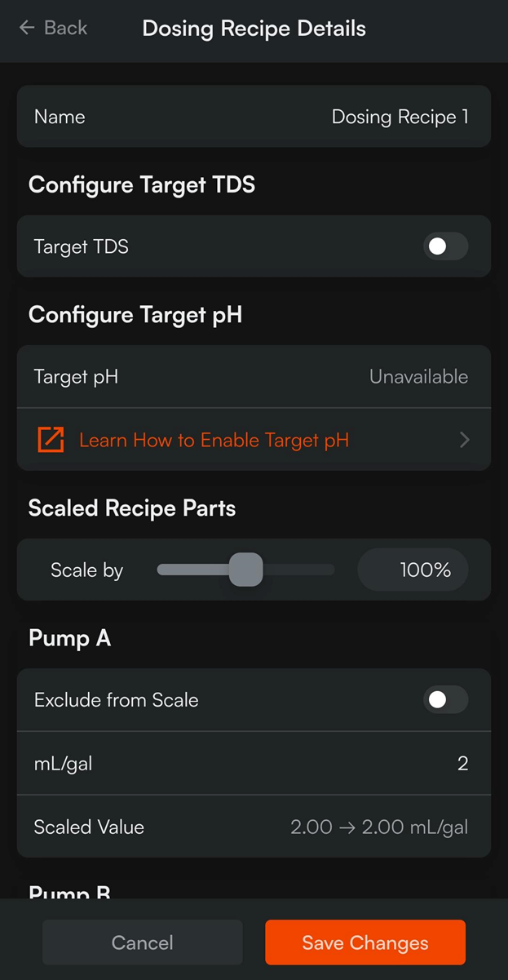The height and width of the screenshot is (980, 508).
Task: Select the Target pH Unavailable row
Action: [254, 377]
